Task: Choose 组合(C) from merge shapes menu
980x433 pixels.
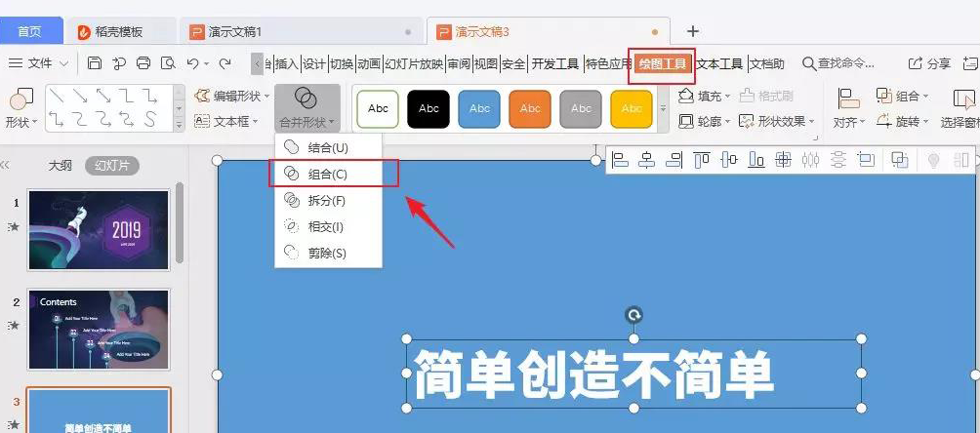Action: pos(328,175)
